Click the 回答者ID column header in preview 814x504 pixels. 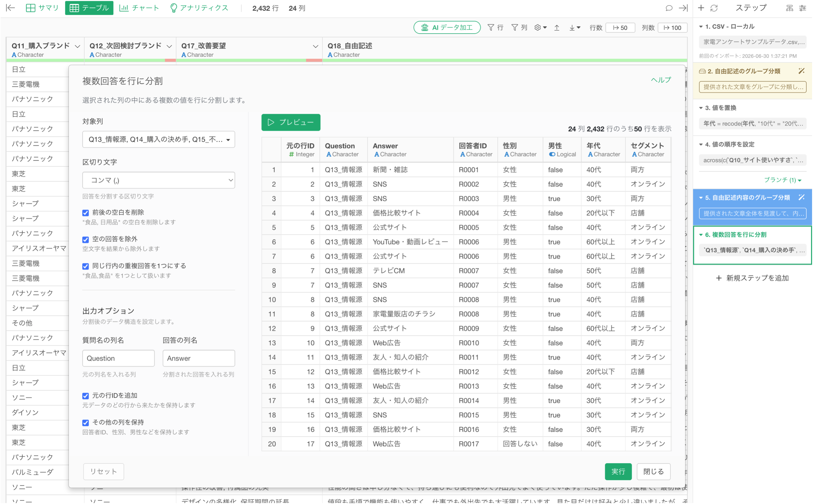pyautogui.click(x=475, y=150)
